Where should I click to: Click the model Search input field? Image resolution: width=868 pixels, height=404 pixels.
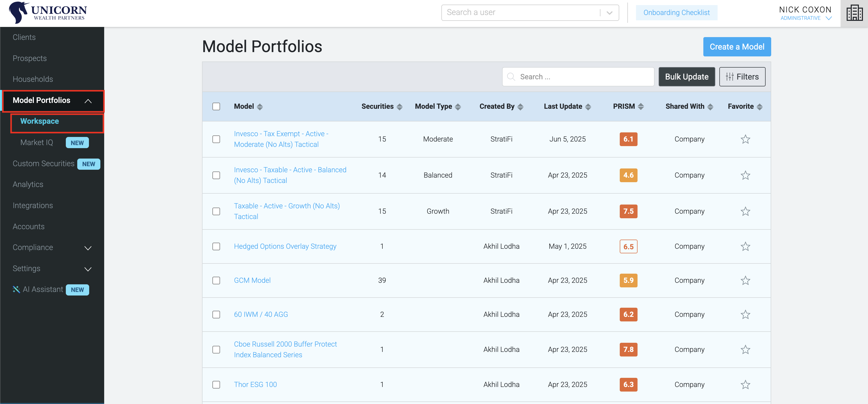578,77
